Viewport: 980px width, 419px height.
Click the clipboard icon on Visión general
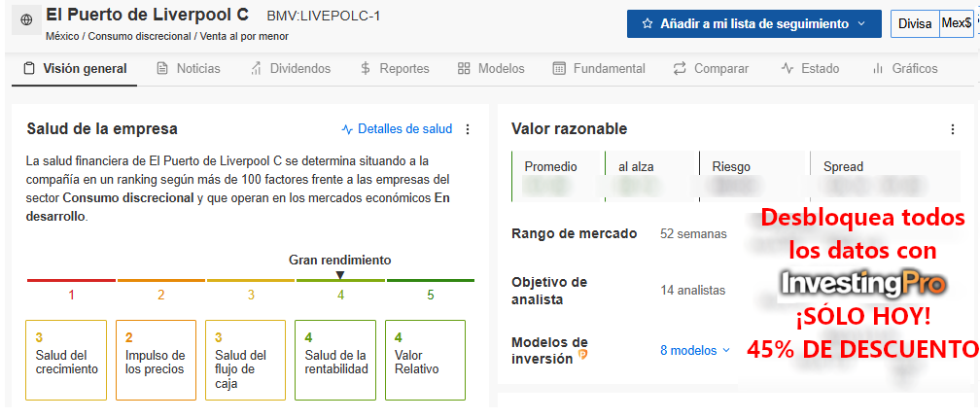[28, 69]
